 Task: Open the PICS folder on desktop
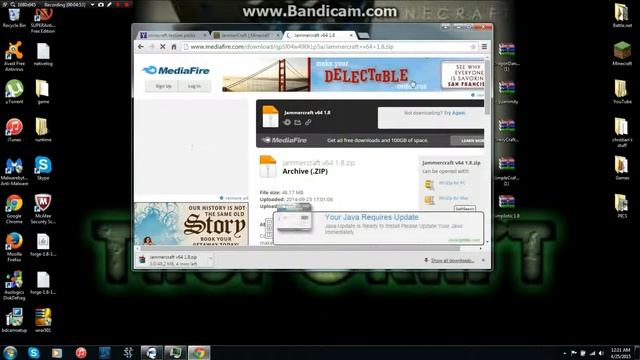622,206
